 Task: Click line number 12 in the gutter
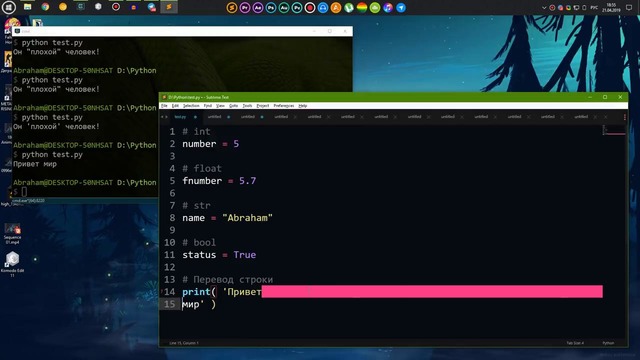169,267
